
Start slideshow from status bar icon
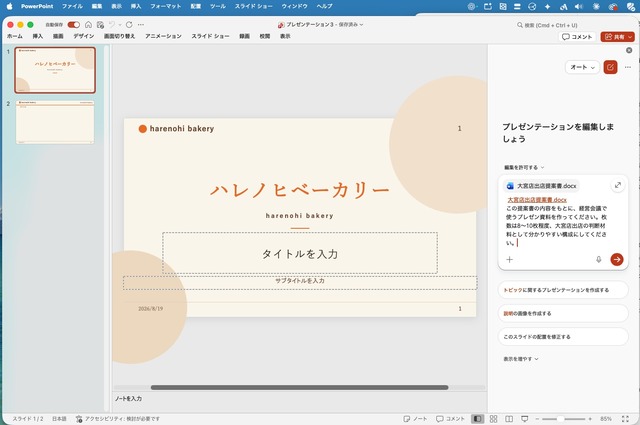coord(524,419)
